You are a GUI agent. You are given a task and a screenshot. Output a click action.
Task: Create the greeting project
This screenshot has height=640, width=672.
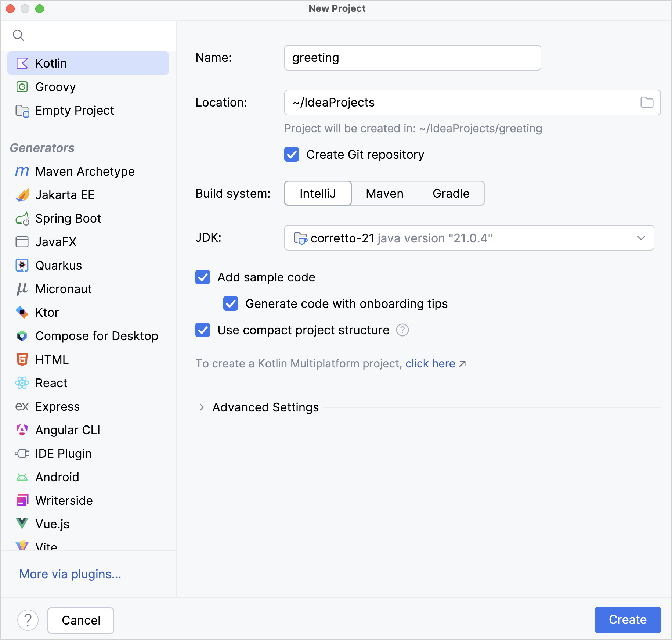coord(627,620)
